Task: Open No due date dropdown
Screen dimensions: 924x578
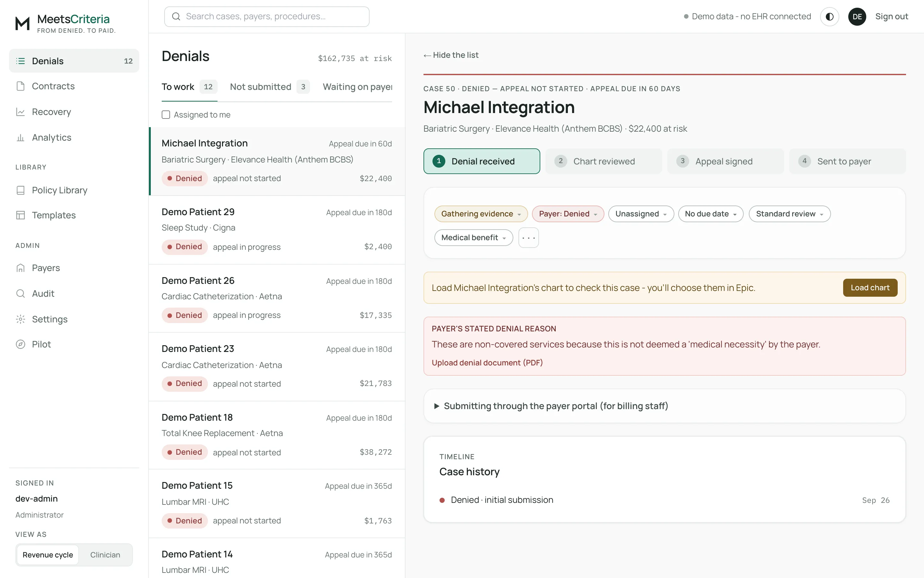Action: [711, 214]
